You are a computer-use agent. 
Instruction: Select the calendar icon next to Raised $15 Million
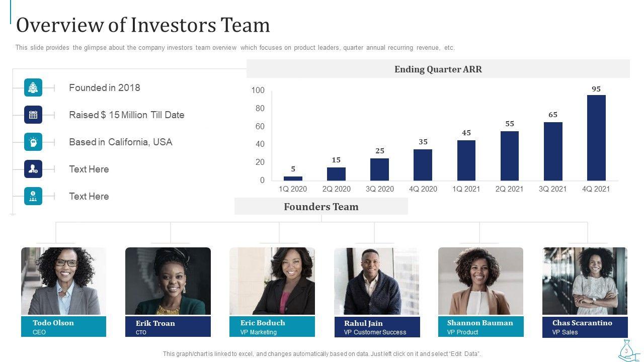(x=33, y=115)
